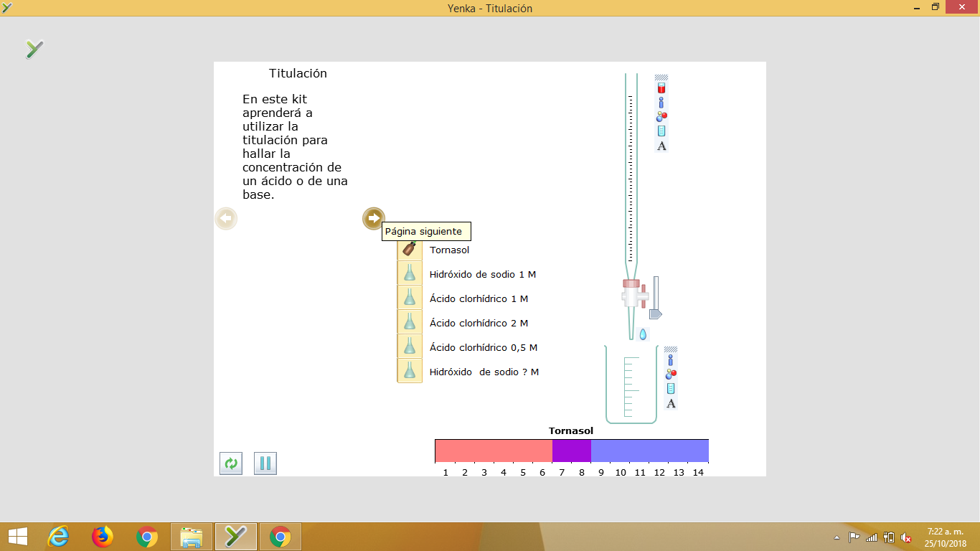
Task: Click the burette's molecule view icon
Action: [661, 116]
